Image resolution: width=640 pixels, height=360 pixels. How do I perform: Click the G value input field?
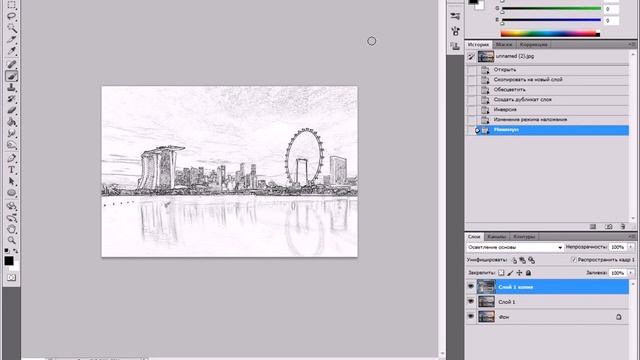[x=611, y=9]
